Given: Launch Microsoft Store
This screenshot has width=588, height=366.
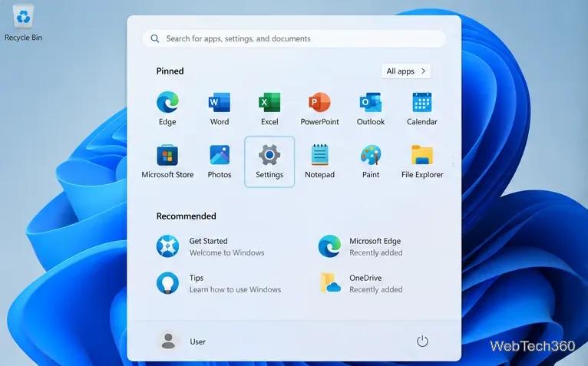Looking at the screenshot, I should click(x=167, y=162).
